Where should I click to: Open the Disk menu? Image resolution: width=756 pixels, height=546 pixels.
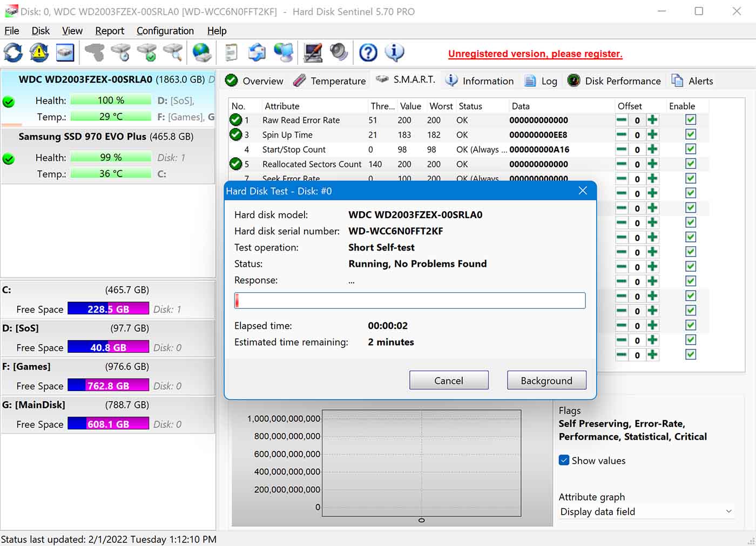click(40, 31)
